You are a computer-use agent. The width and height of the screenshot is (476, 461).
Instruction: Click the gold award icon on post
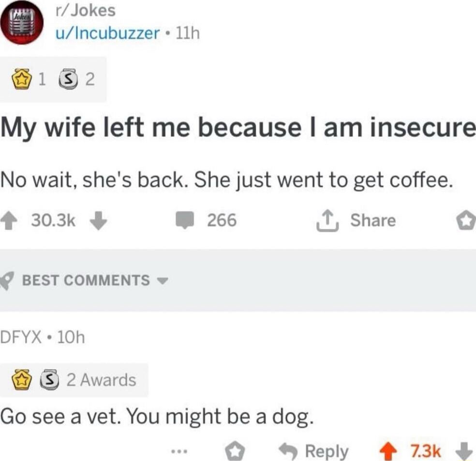22,79
